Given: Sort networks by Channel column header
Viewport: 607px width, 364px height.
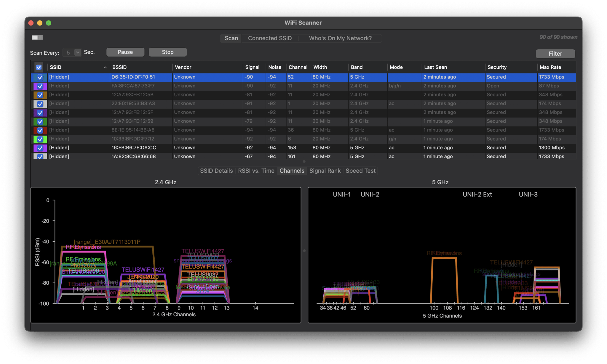Looking at the screenshot, I should click(298, 67).
